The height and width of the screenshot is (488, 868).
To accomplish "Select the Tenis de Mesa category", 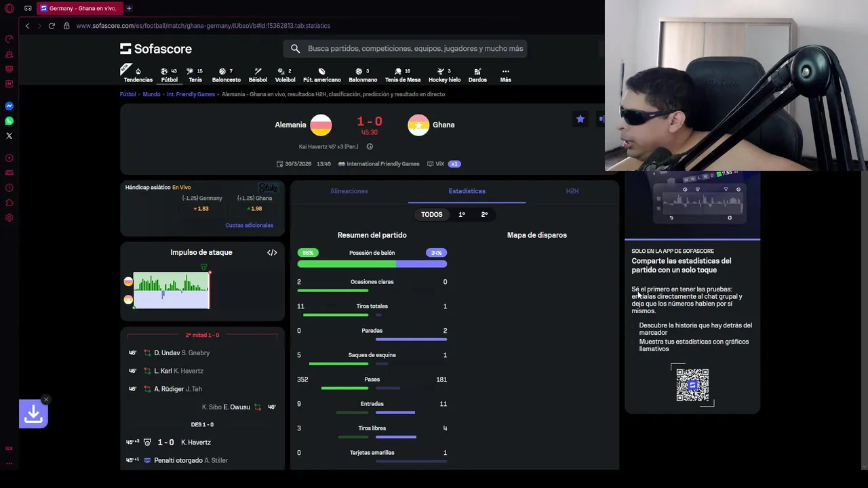I will point(403,75).
